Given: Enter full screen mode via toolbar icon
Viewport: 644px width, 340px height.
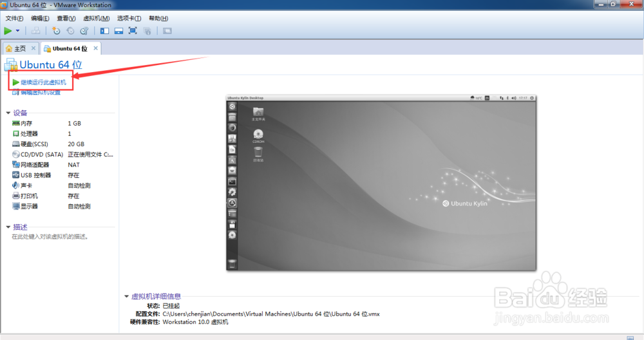Looking at the screenshot, I should click(x=133, y=31).
